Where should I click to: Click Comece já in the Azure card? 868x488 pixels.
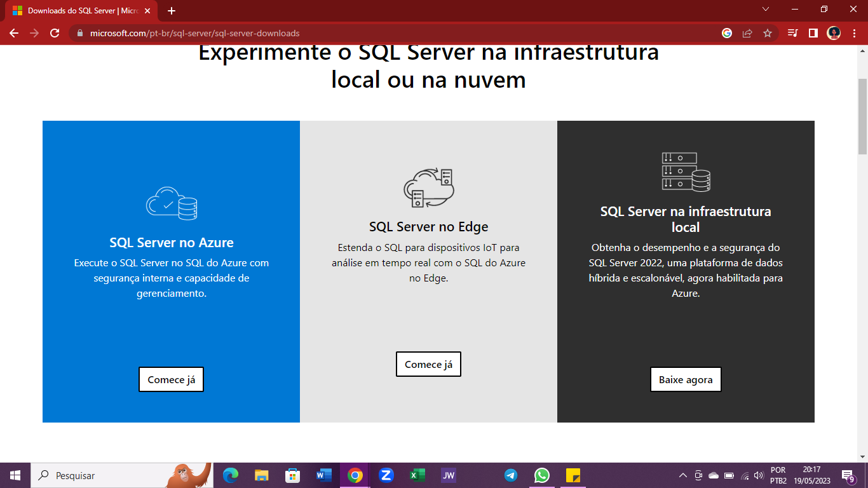coord(171,379)
